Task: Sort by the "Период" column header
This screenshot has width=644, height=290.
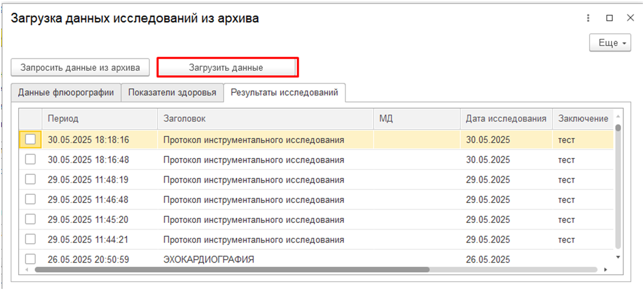Action: (99, 118)
